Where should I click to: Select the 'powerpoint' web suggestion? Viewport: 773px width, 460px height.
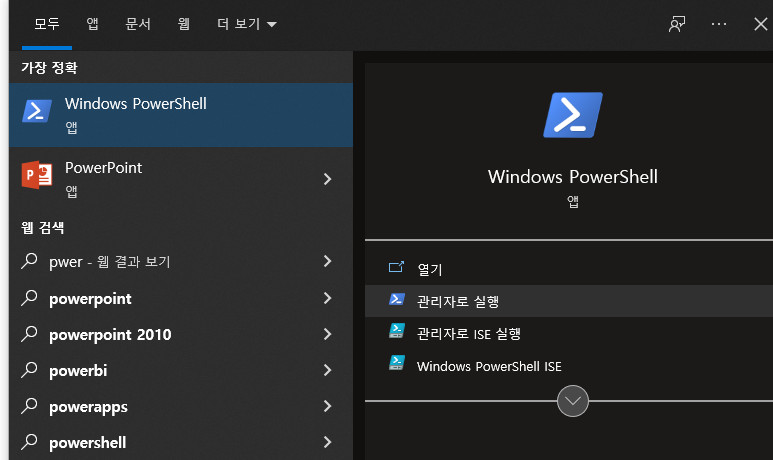[x=181, y=298]
